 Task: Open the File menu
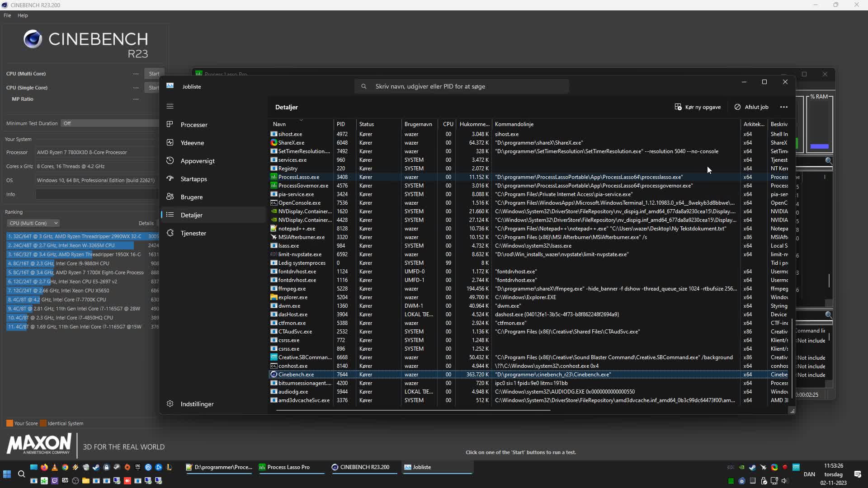coord(7,15)
